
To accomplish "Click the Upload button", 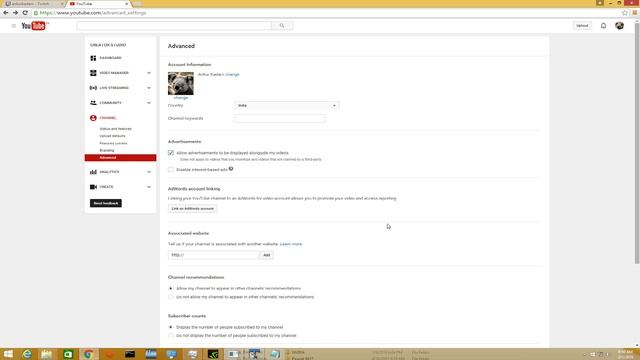I will click(582, 26).
